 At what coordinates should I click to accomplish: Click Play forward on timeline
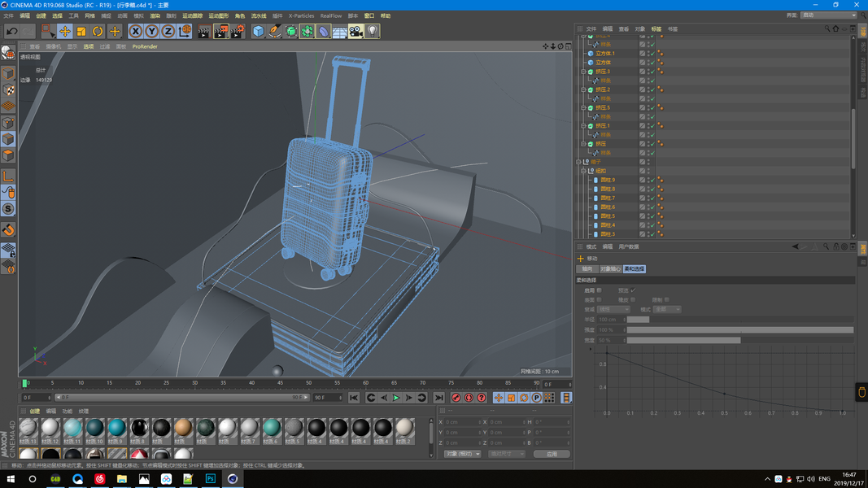pos(396,398)
